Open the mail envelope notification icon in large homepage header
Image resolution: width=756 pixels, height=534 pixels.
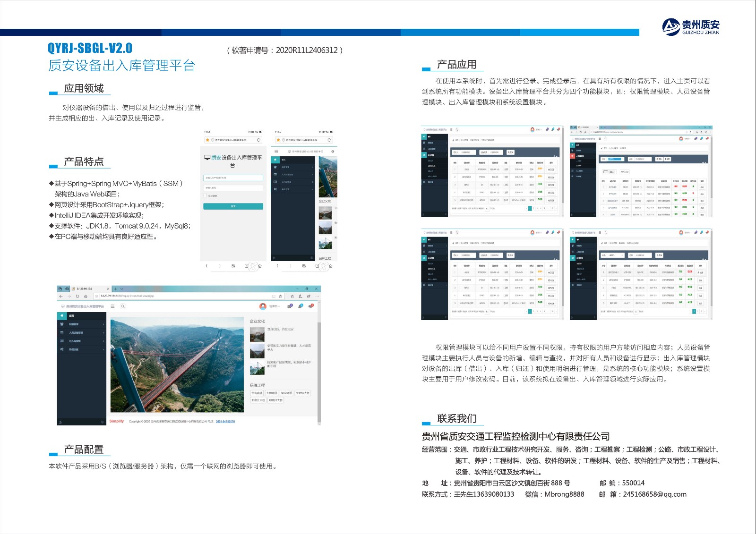click(x=290, y=306)
